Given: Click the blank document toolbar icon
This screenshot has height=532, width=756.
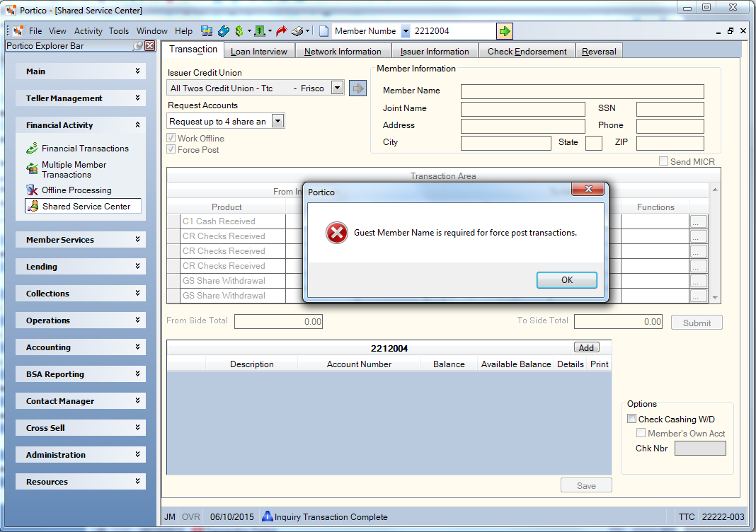Looking at the screenshot, I should pyautogui.click(x=324, y=31).
